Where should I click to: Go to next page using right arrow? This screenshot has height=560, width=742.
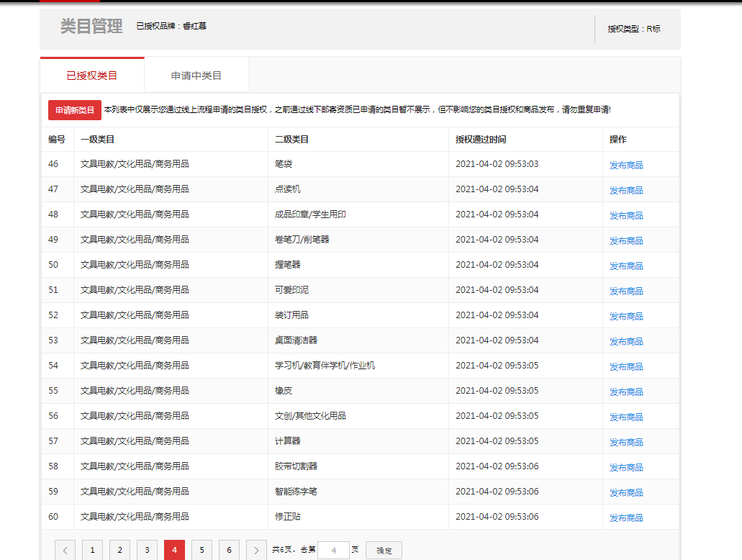click(x=256, y=550)
